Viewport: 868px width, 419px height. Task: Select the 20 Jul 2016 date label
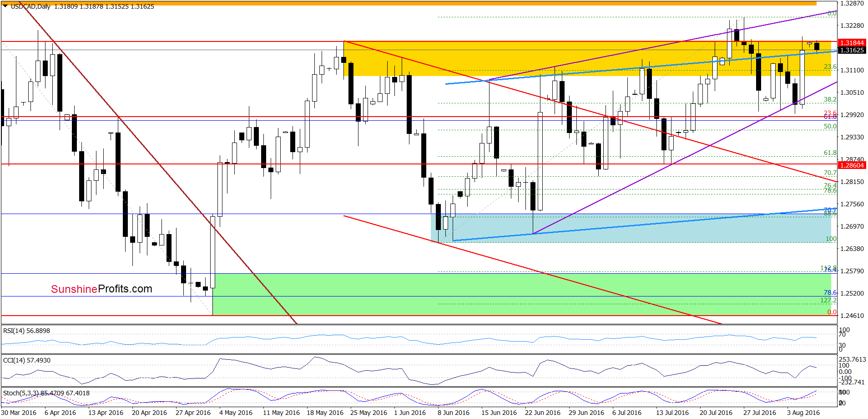(716, 413)
